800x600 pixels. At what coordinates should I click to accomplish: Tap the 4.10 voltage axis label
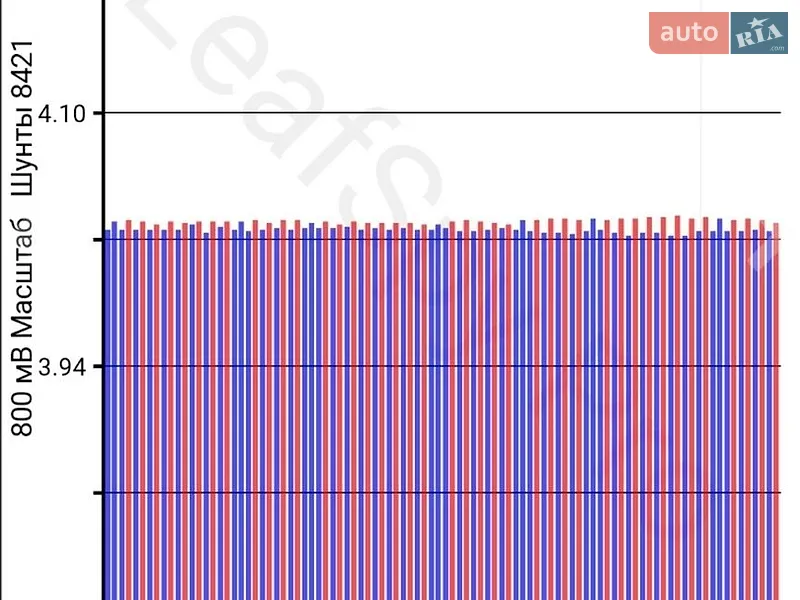(x=62, y=113)
